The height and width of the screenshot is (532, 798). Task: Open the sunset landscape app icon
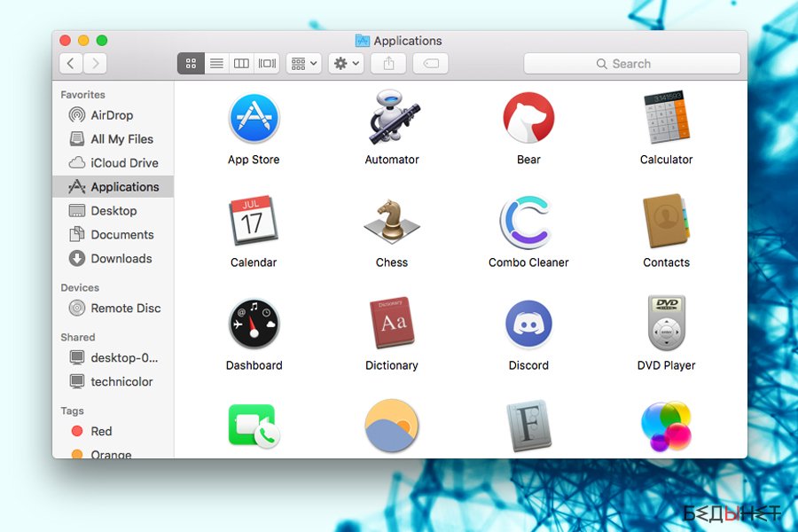pyautogui.click(x=391, y=426)
